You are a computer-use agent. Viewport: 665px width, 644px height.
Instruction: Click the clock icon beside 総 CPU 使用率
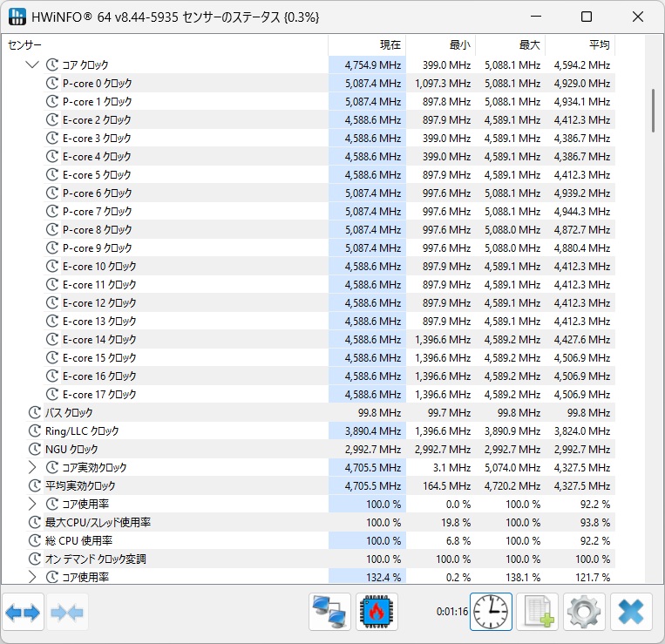pyautogui.click(x=34, y=540)
